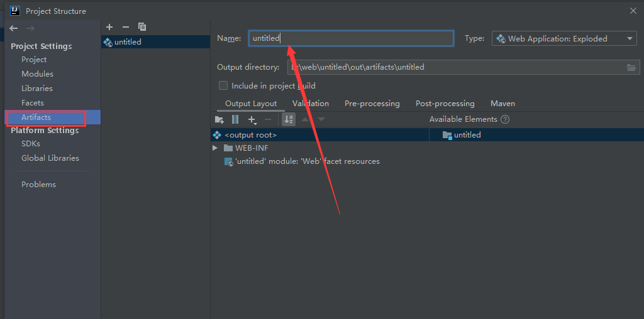This screenshot has height=319, width=644.
Task: Open Facets settings
Action: pyautogui.click(x=33, y=102)
